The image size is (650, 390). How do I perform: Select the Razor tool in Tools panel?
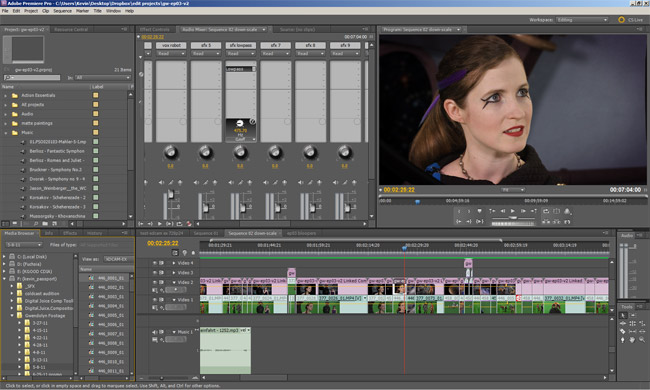tap(623, 332)
